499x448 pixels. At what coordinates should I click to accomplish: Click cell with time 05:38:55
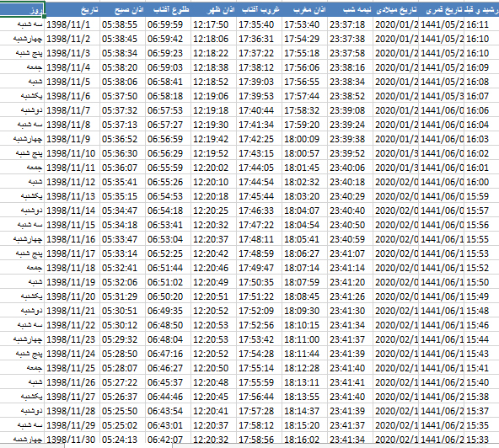pos(122,24)
